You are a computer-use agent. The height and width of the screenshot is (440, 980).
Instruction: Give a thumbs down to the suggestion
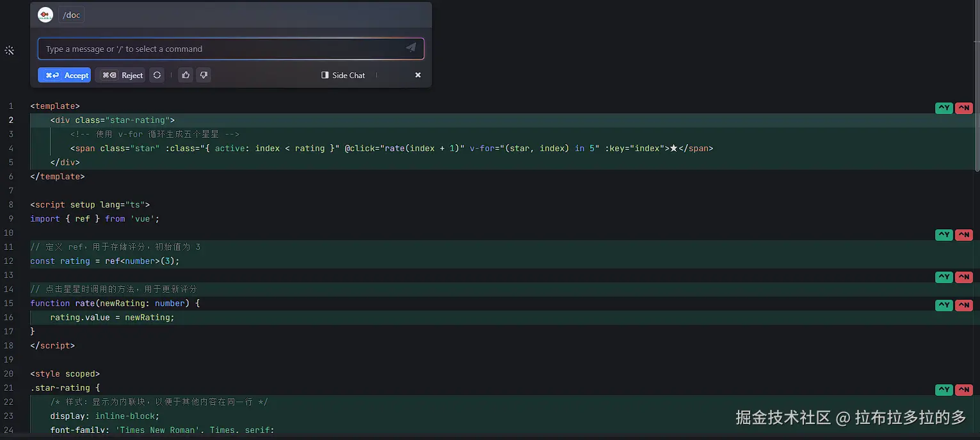click(x=204, y=75)
